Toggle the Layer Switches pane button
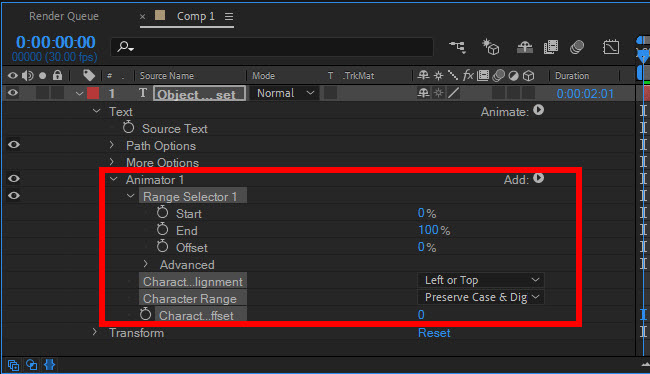The width and height of the screenshot is (650, 374). 13,365
